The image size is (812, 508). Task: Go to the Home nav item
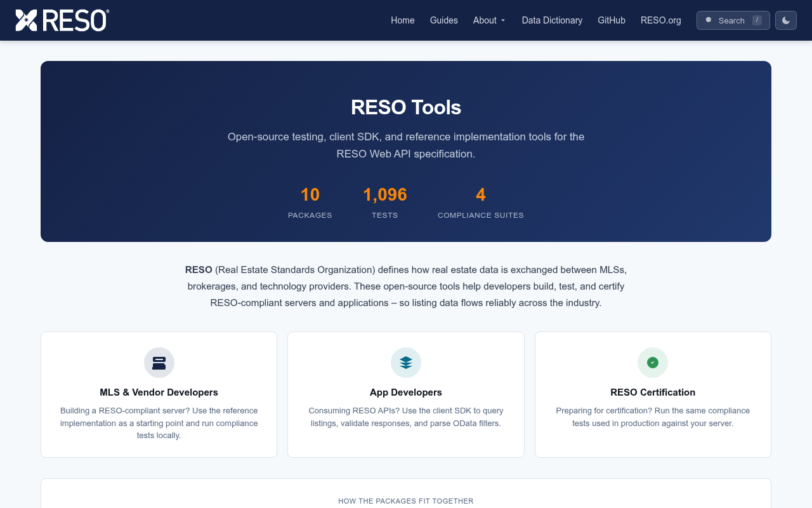click(403, 20)
